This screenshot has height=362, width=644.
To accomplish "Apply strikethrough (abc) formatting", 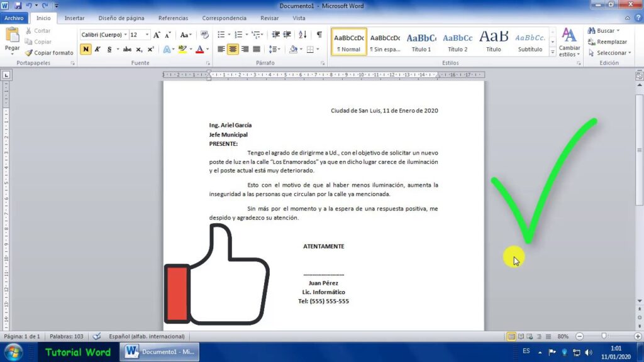I will click(x=127, y=49).
